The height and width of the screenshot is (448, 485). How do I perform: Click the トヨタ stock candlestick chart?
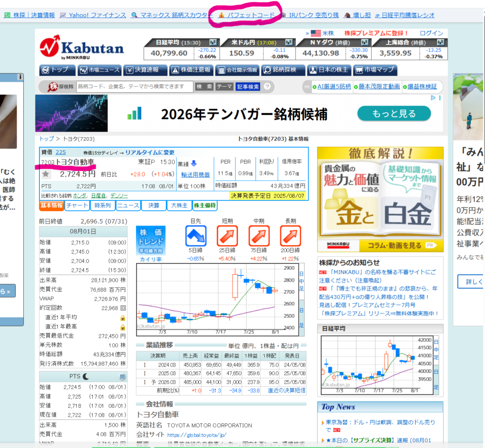pos(217,300)
